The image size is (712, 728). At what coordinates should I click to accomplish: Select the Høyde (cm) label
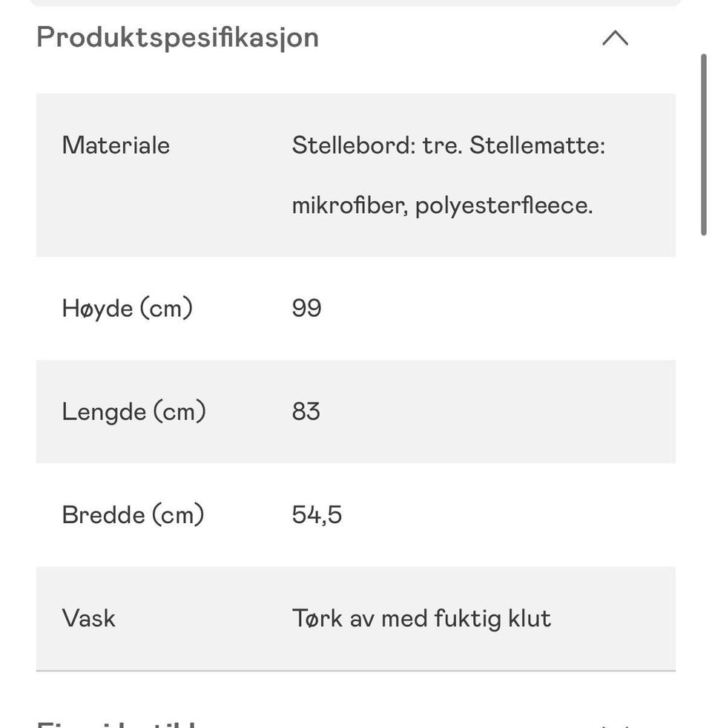[x=127, y=308]
